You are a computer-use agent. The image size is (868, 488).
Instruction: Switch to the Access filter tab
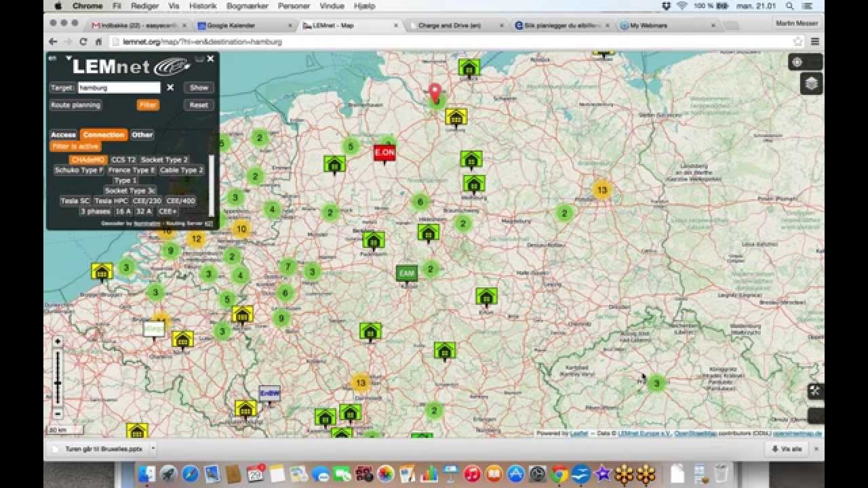point(63,135)
